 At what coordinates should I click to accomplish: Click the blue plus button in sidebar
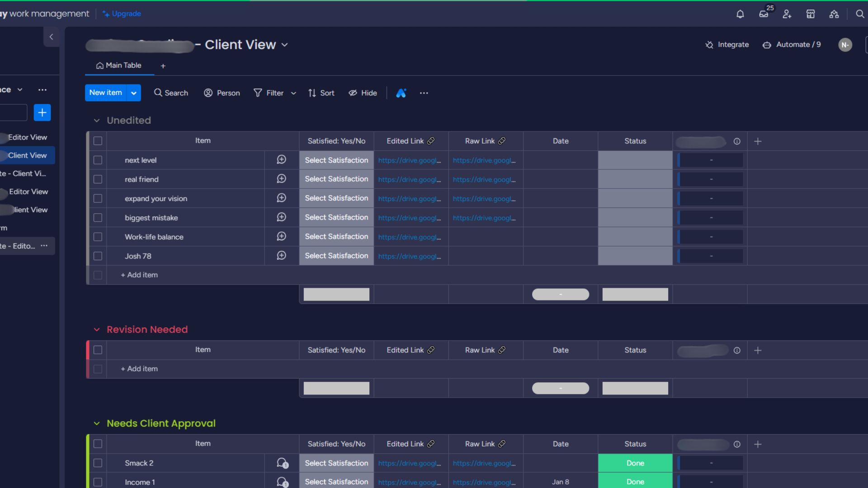click(x=42, y=113)
